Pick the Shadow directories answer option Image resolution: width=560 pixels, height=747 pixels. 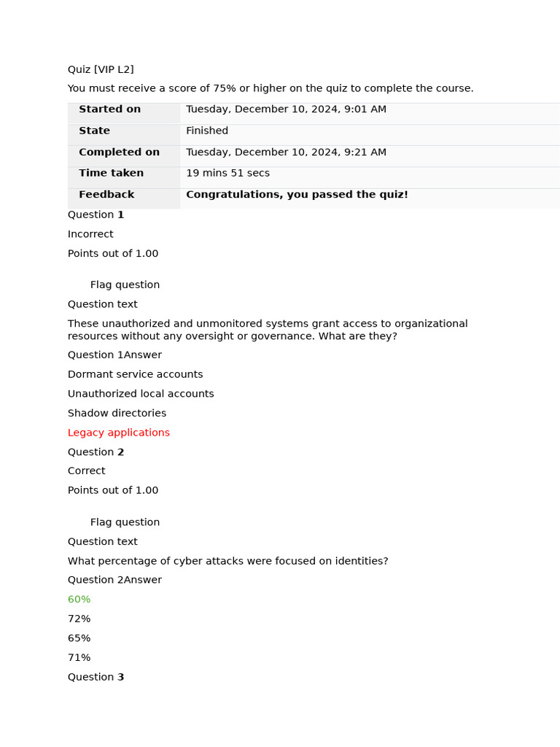[117, 413]
